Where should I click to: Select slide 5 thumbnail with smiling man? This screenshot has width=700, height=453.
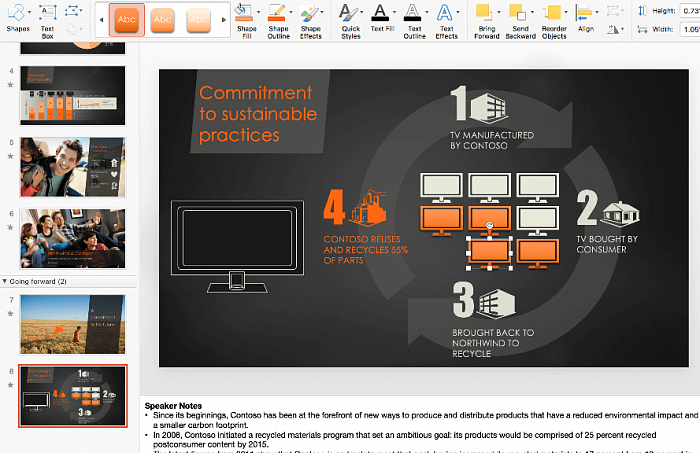click(x=73, y=167)
